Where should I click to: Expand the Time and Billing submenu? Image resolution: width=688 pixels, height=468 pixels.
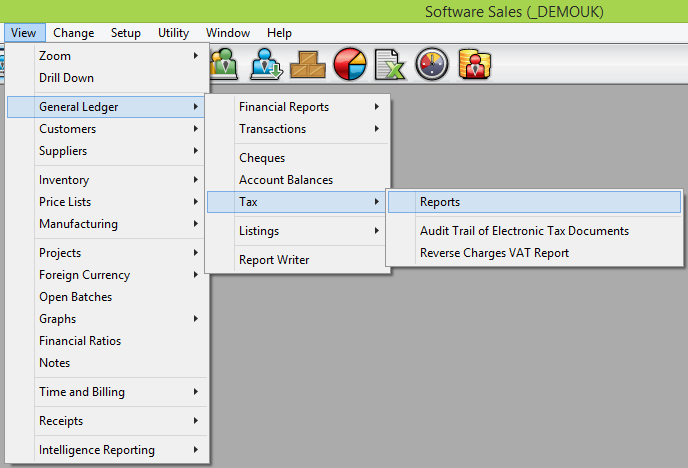point(106,392)
